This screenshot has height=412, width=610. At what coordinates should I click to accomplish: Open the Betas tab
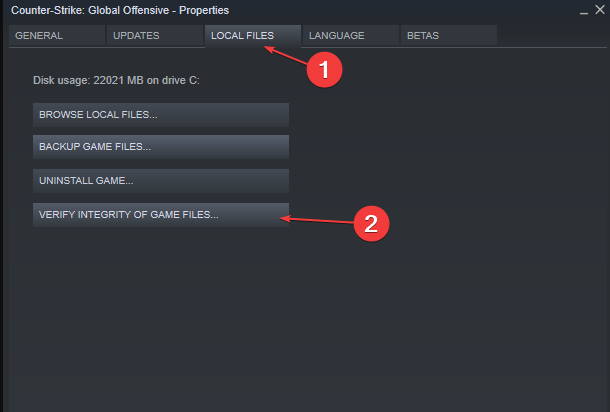(x=446, y=36)
